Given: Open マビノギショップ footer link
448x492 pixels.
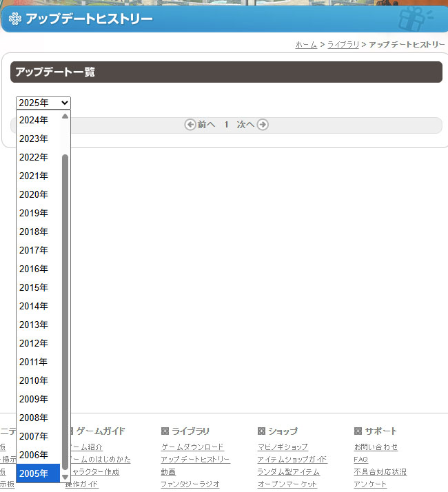Looking at the screenshot, I should [x=283, y=447].
